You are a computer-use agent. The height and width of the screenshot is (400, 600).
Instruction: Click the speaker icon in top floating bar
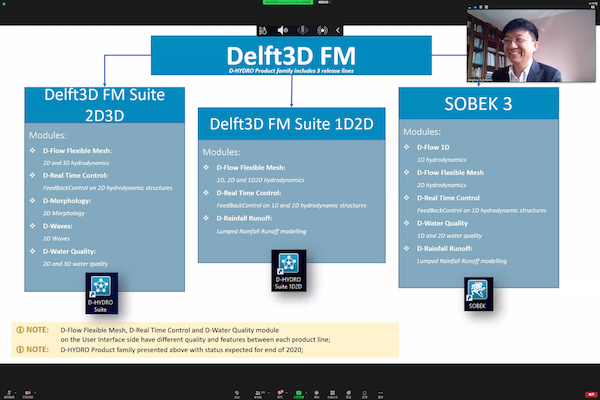pyautogui.click(x=284, y=30)
